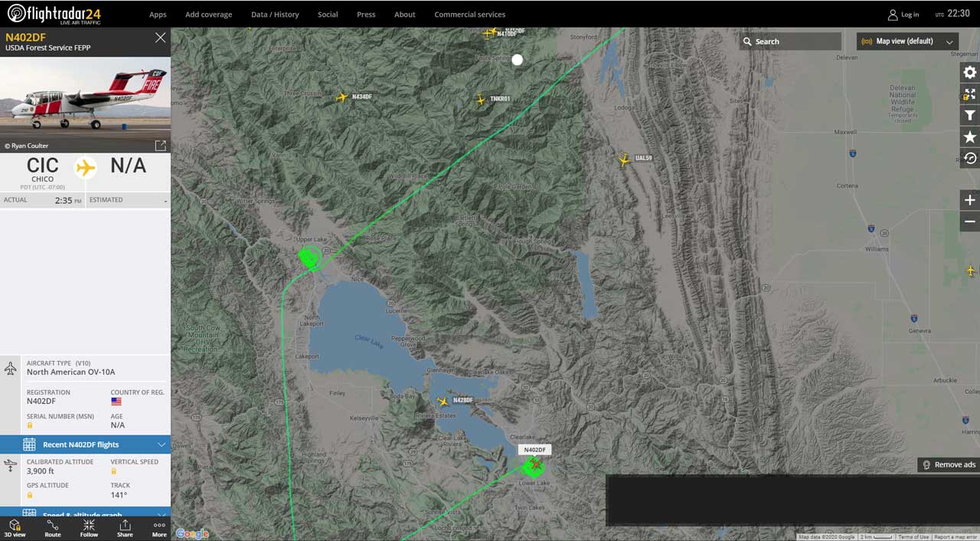
Task: Click the N/A destination airport
Action: click(128, 166)
